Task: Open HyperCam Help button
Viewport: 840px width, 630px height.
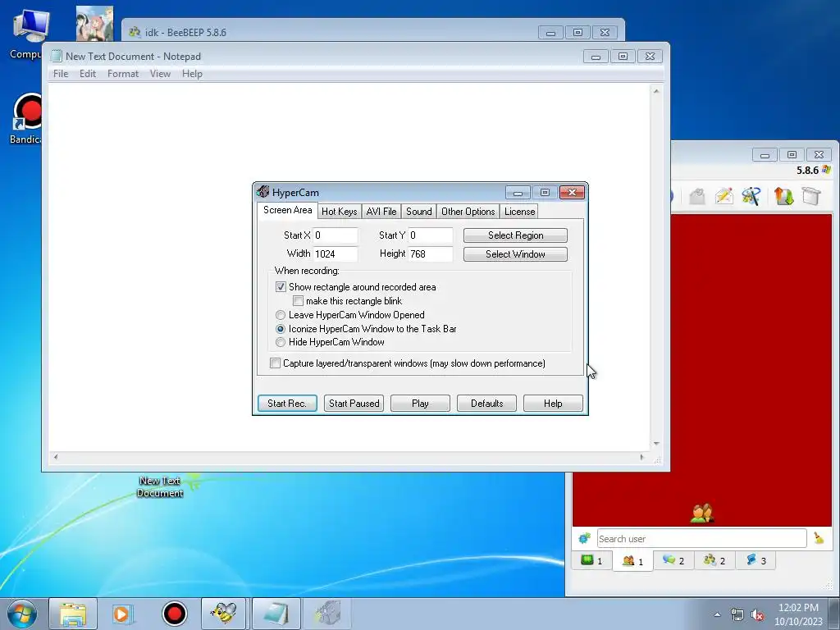Action: coord(553,404)
